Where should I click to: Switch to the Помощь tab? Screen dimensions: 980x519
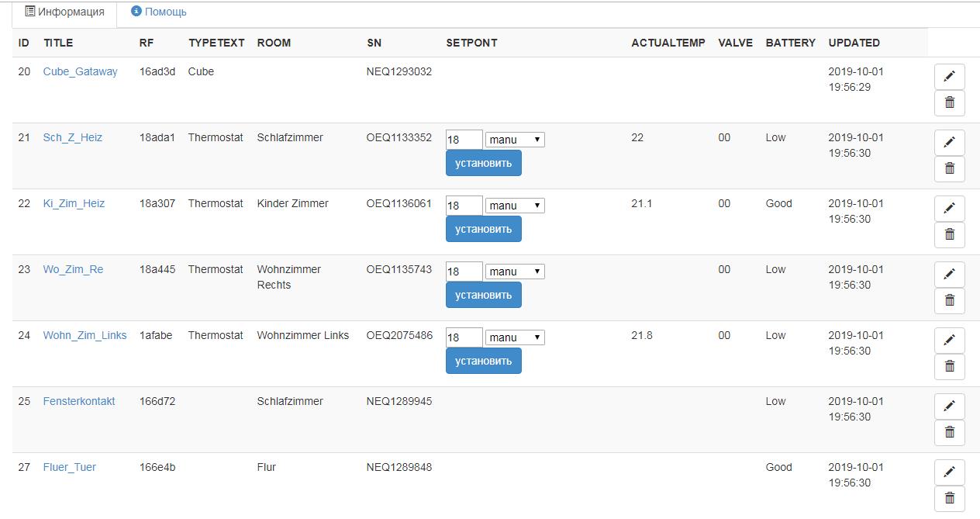click(159, 12)
